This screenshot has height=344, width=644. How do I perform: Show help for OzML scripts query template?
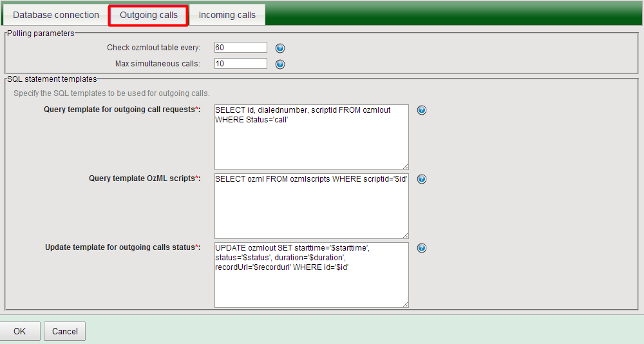[x=422, y=179]
